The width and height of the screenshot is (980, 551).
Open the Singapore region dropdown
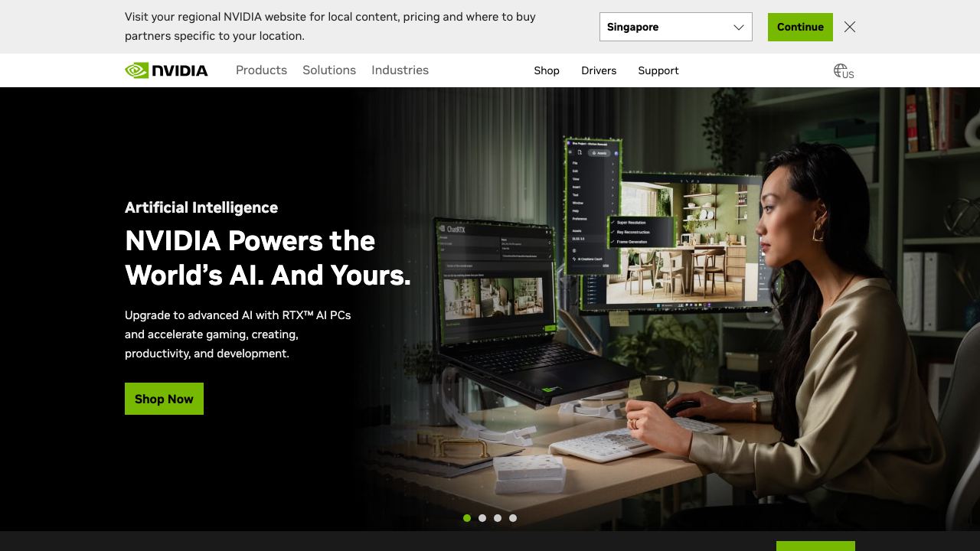click(676, 27)
